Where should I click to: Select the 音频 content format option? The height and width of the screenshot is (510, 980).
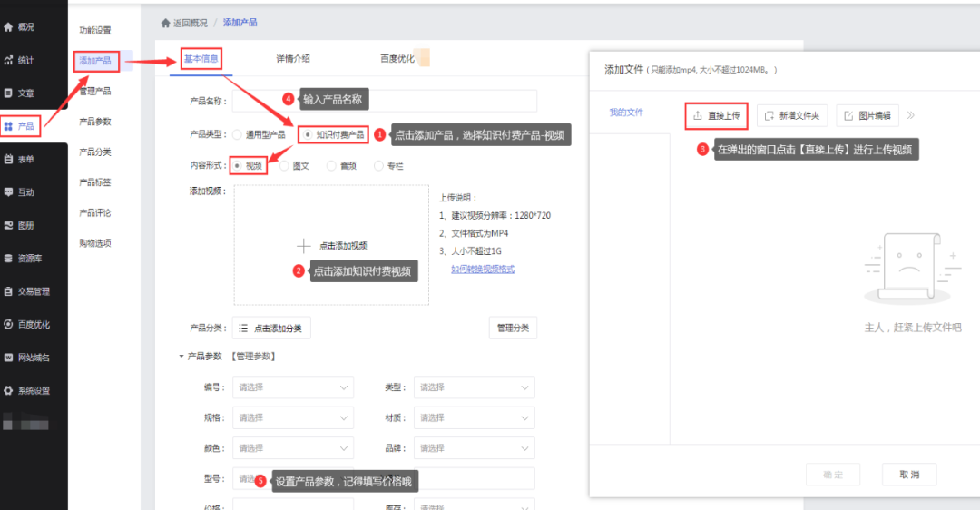(x=331, y=166)
